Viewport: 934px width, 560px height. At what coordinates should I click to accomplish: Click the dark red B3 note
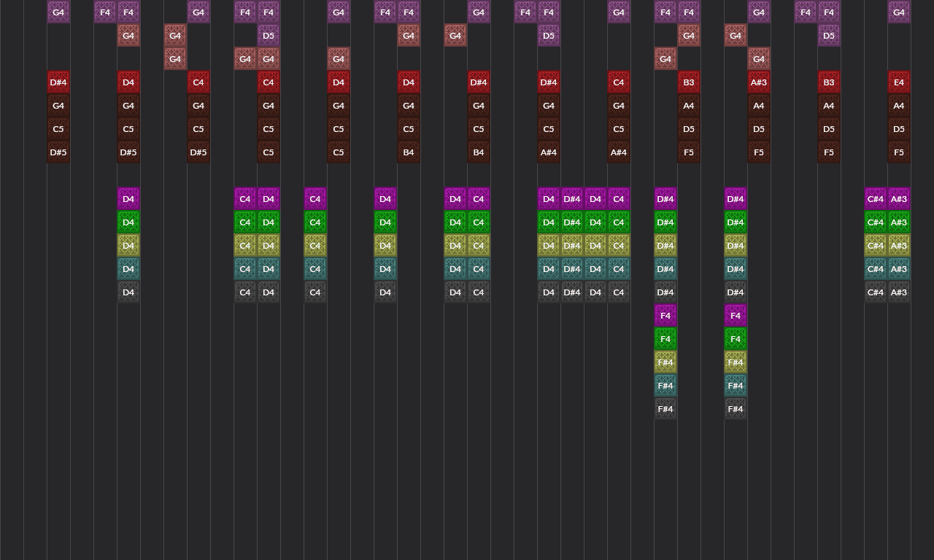coord(689,82)
